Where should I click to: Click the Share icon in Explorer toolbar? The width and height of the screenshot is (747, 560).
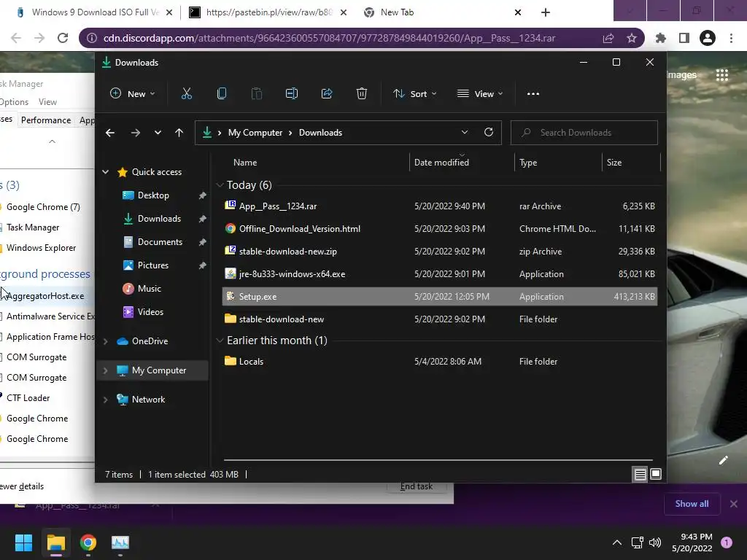click(x=327, y=94)
